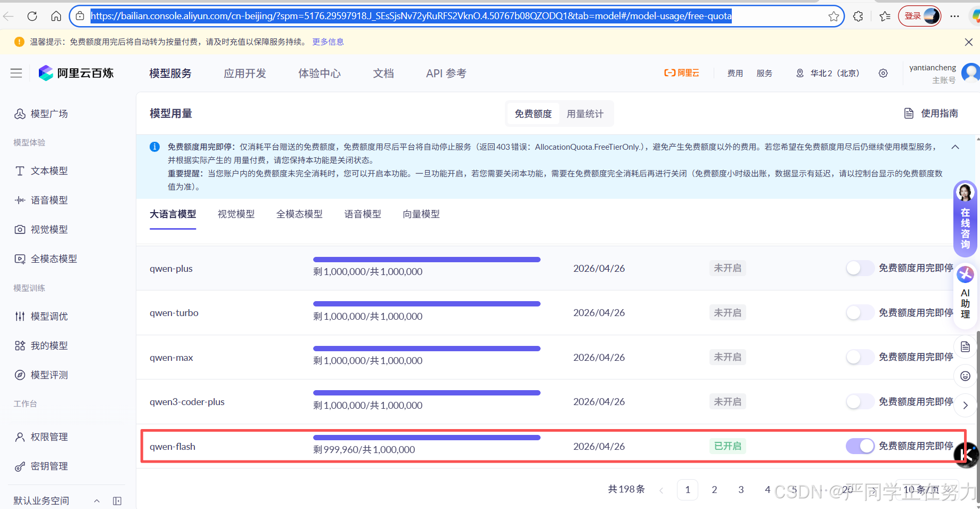Viewport: 980px width, 509px height.
Task: Open 模型服务 in top navigation
Action: click(170, 73)
